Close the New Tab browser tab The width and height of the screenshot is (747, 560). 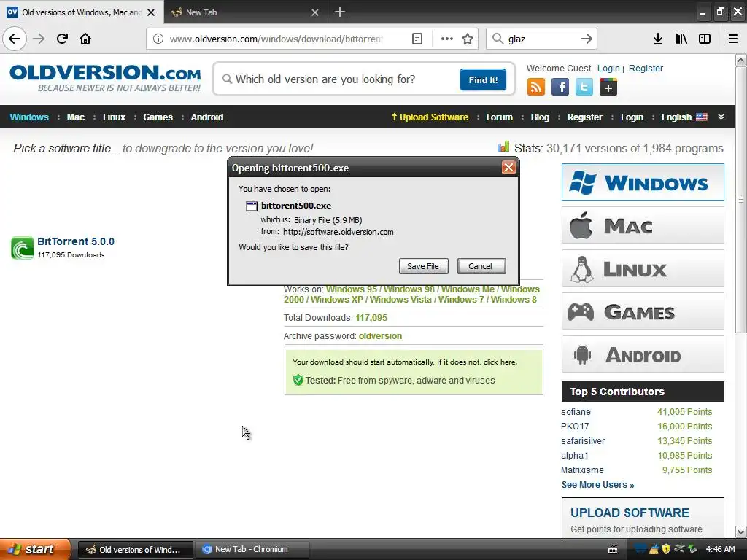[x=315, y=12]
